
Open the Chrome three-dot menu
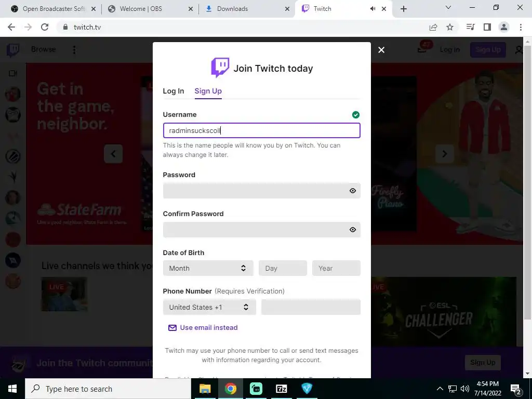point(521,27)
